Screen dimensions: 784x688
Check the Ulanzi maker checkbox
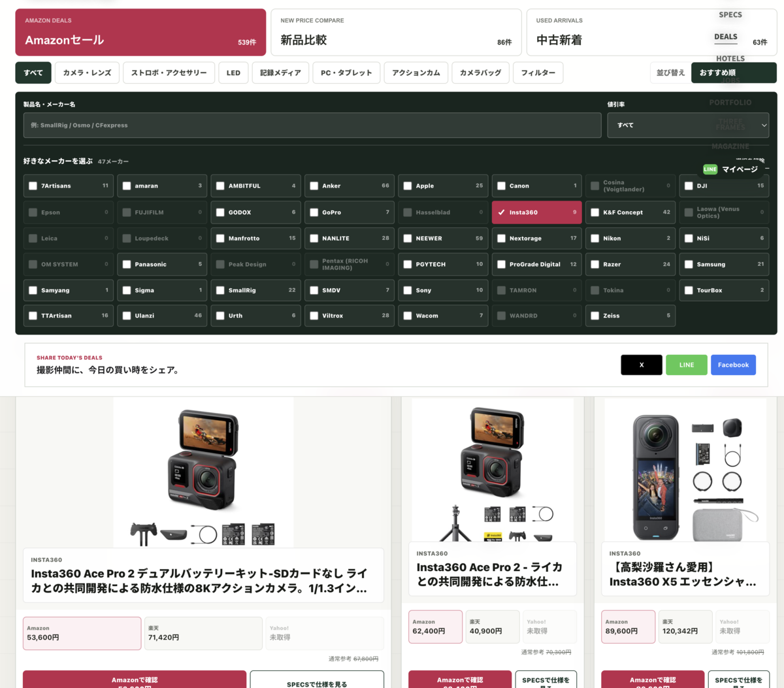tap(127, 316)
